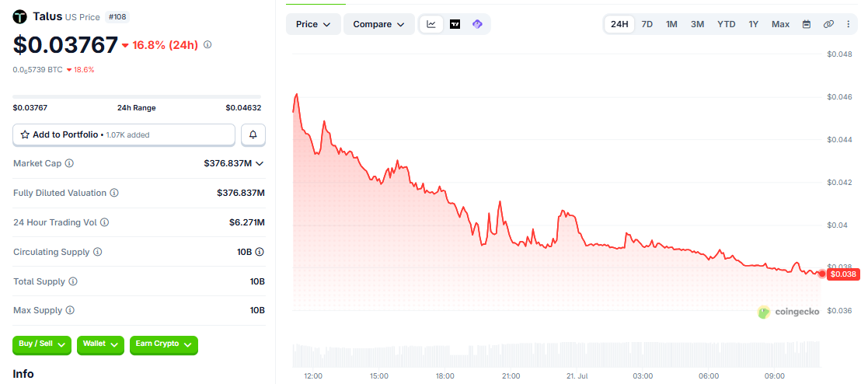Switch to line chart view icon

pyautogui.click(x=431, y=24)
